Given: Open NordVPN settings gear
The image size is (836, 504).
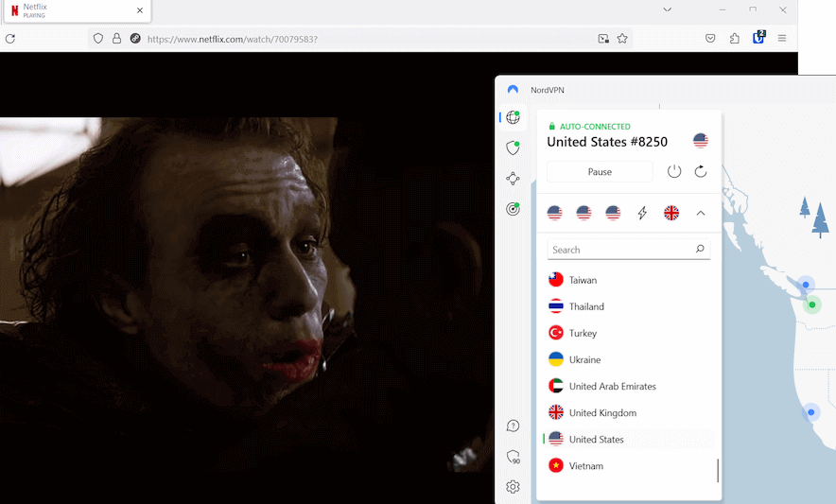Looking at the screenshot, I should tap(513, 487).
